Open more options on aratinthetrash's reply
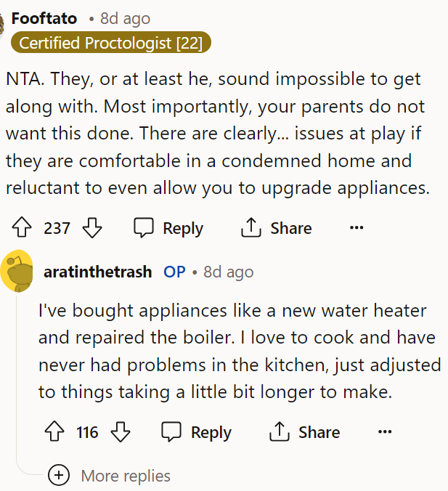The image size is (448, 491). (384, 433)
